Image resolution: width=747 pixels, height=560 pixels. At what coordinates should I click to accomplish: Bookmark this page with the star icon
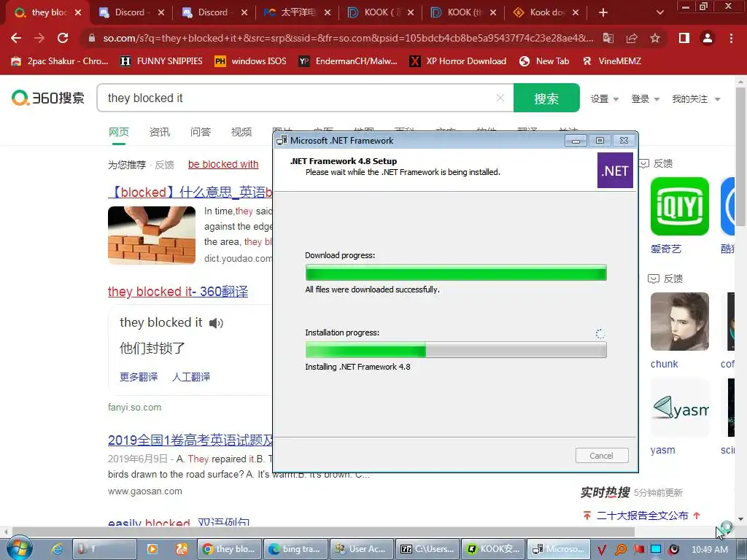pyautogui.click(x=655, y=38)
